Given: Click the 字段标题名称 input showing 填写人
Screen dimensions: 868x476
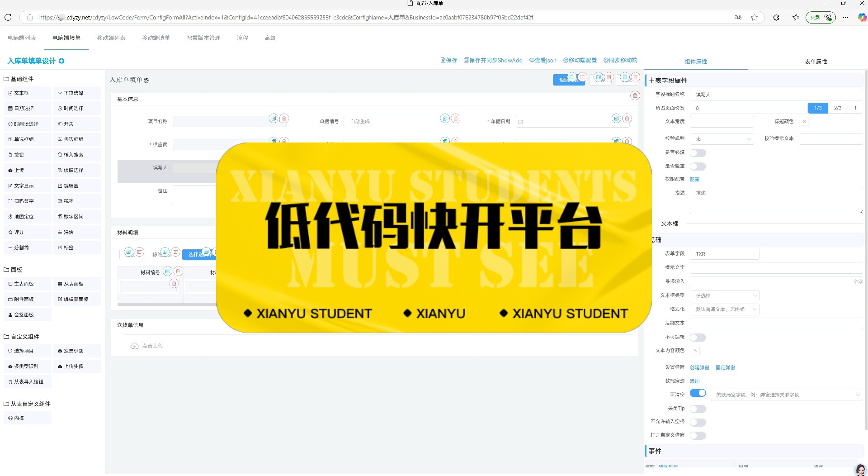Looking at the screenshot, I should pyautogui.click(x=776, y=95).
